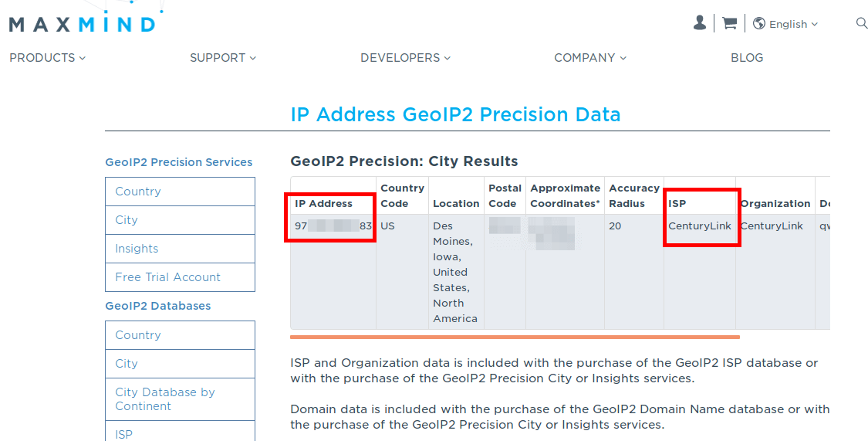Screen dimensions: 868x441
Task: Open the English language dropdown
Action: [x=792, y=24]
